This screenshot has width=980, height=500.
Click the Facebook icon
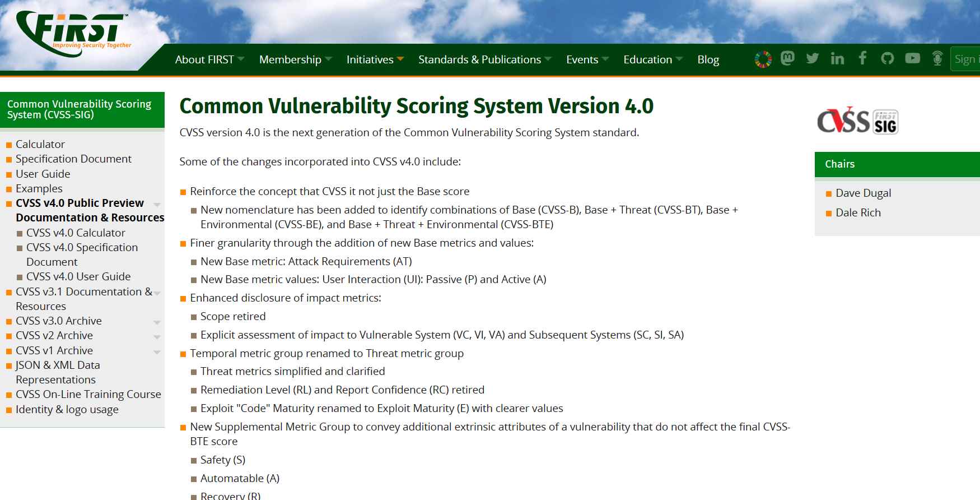point(862,58)
